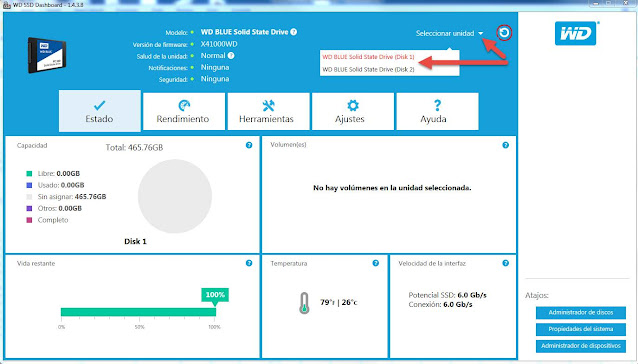The image size is (638, 364).
Task: Click the WD SSD Dashboard title bar icon
Action: click(x=7, y=5)
